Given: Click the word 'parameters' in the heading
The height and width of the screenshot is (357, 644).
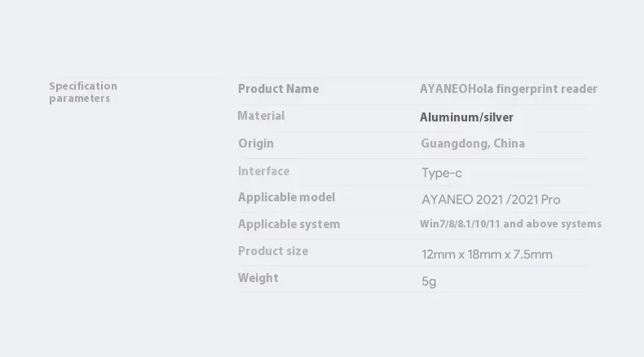Looking at the screenshot, I should coord(79,99).
